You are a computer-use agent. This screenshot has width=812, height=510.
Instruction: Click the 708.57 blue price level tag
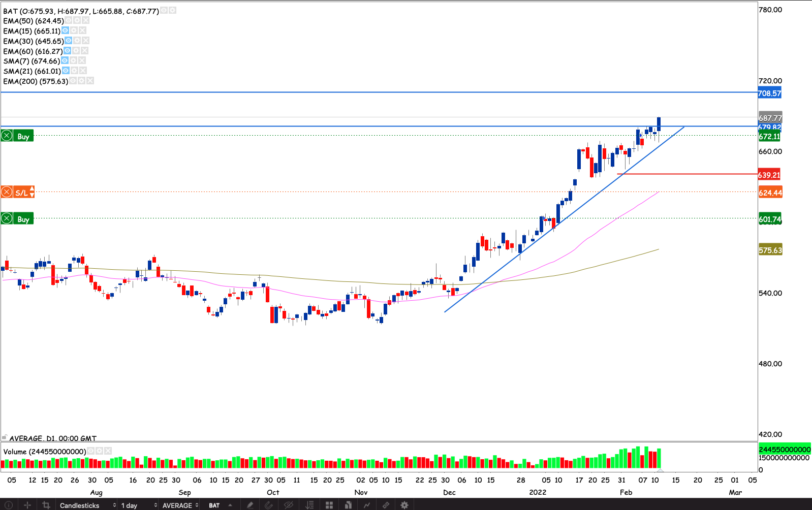[x=769, y=93]
